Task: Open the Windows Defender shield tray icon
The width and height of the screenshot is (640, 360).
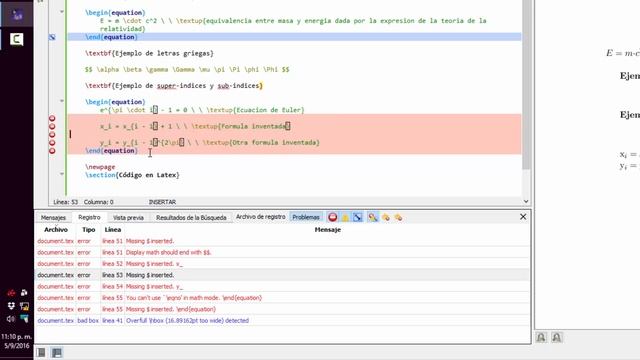Action: tap(24, 319)
